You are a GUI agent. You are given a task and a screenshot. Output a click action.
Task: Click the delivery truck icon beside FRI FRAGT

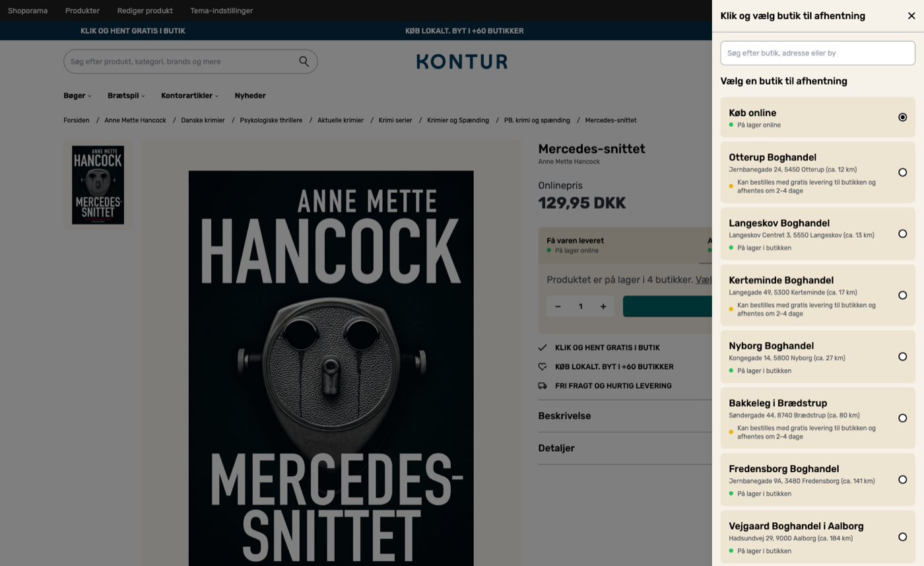(x=543, y=386)
